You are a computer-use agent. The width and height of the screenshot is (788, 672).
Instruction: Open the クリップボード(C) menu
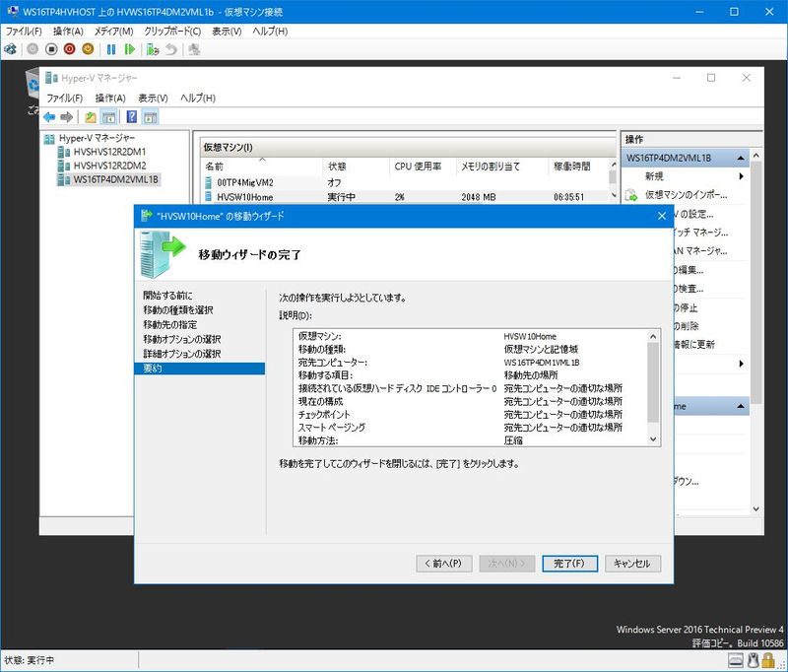172,32
